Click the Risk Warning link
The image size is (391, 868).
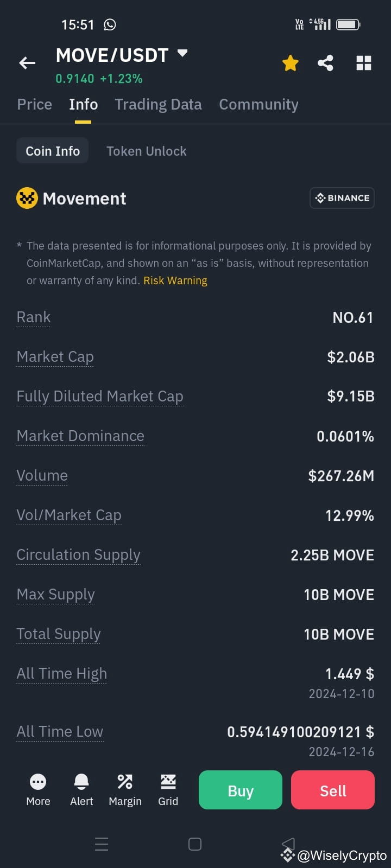click(x=175, y=280)
